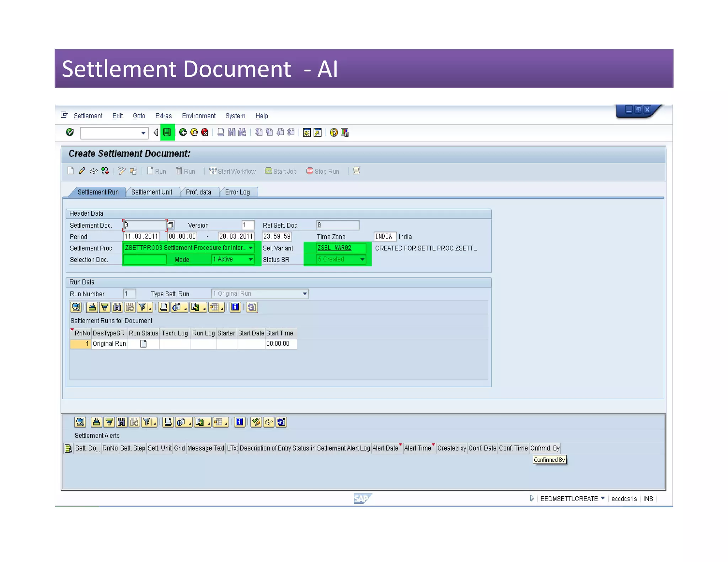
Task: Click the ZSEL_VAR02 variant link
Action: (x=334, y=248)
